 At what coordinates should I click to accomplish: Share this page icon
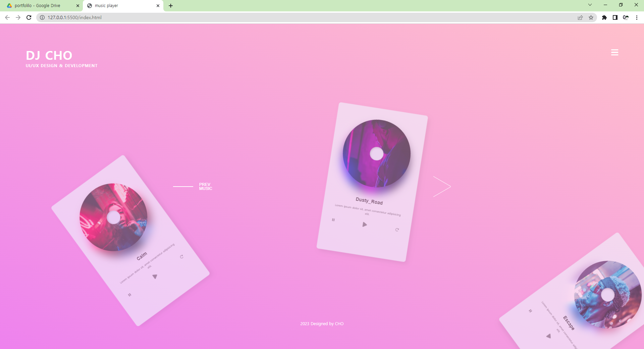[580, 17]
